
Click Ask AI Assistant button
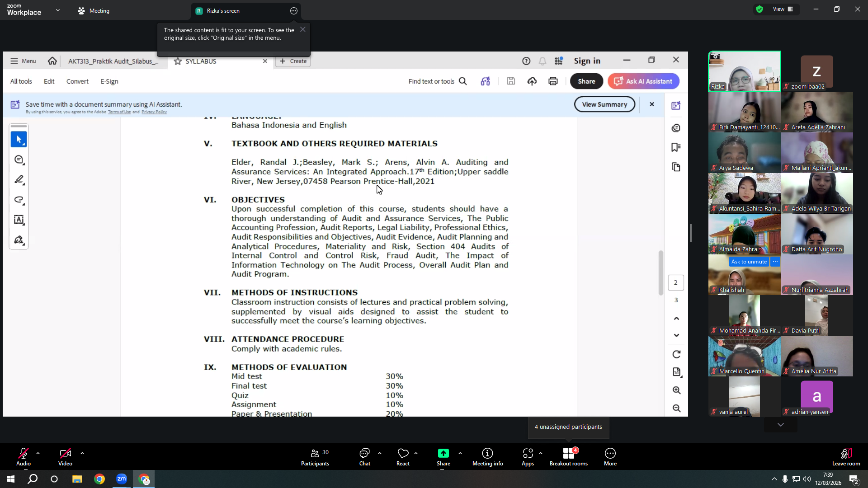tap(643, 81)
